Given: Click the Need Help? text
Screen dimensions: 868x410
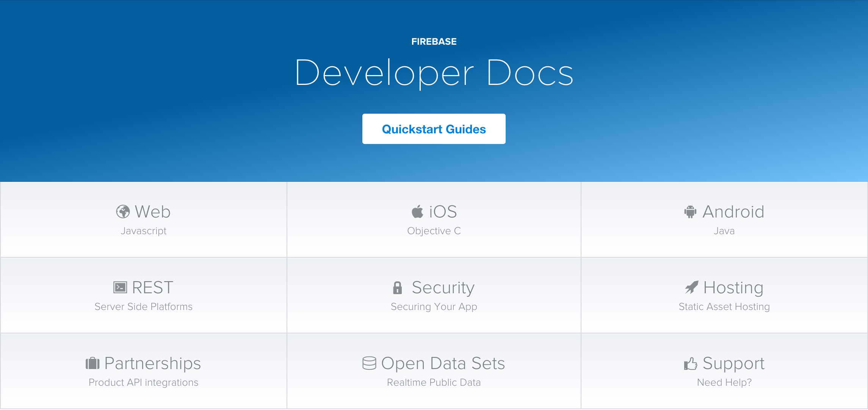Looking at the screenshot, I should (x=724, y=382).
